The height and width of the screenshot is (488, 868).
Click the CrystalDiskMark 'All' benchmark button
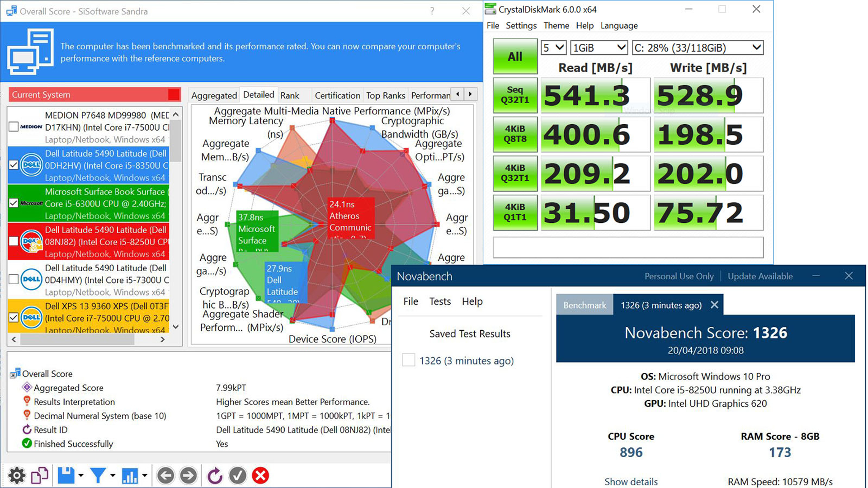point(513,56)
